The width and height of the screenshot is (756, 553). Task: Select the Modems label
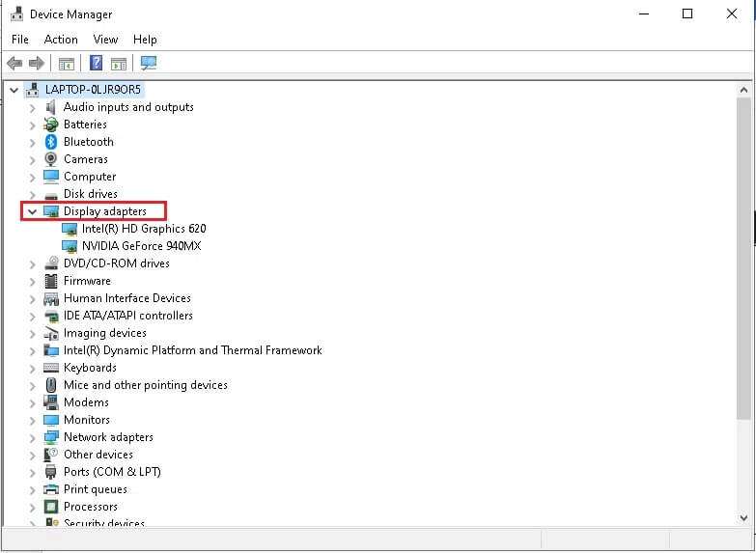pos(86,402)
